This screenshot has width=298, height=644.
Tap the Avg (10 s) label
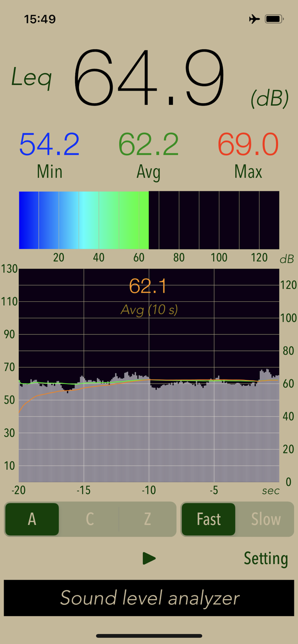coord(149,310)
